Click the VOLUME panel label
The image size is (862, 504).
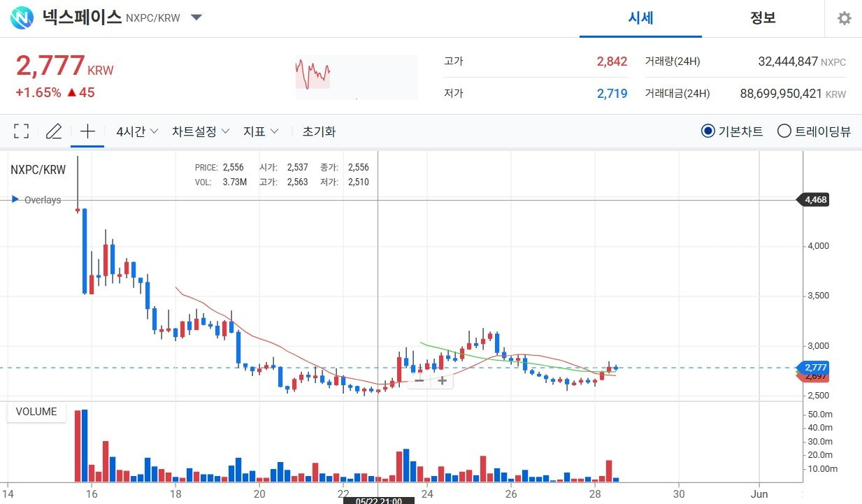click(x=36, y=412)
